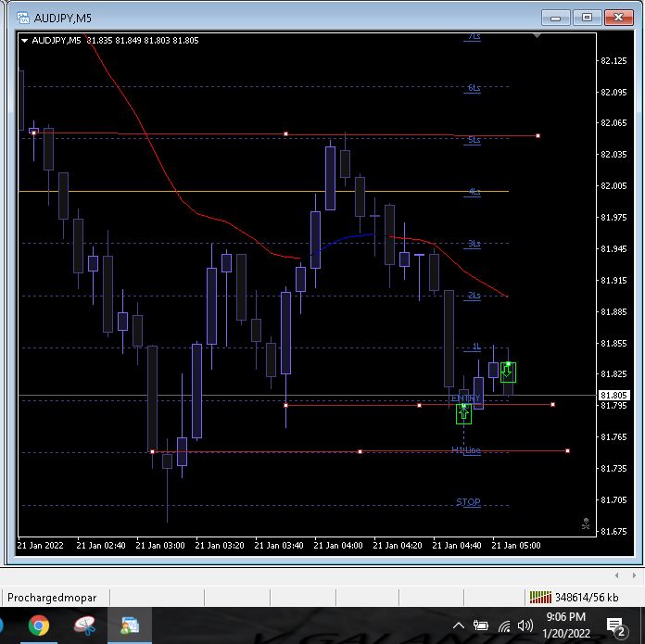Screen dimensions: 645x644
Task: Click the skull icon in chart corner
Action: 586,524
